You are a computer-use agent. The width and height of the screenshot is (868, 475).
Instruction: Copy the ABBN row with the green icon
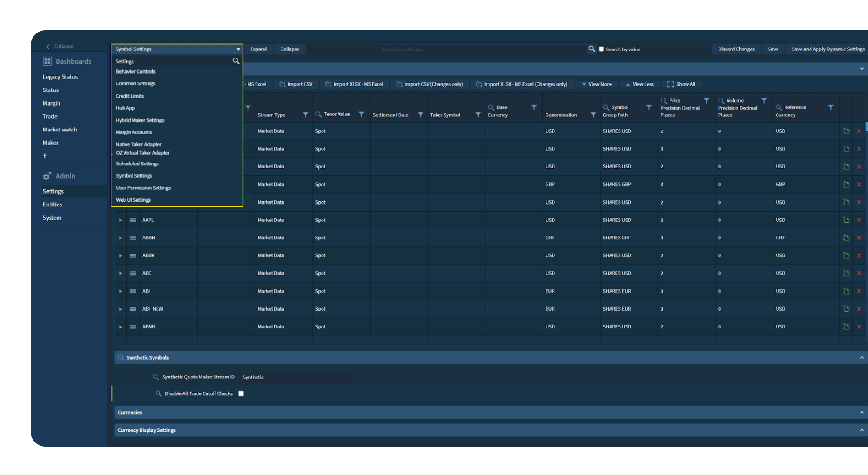tap(846, 237)
